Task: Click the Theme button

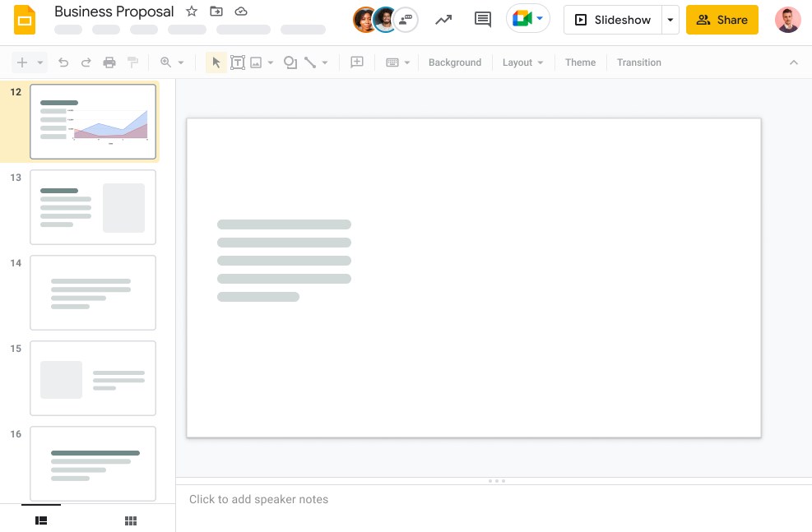Action: pyautogui.click(x=580, y=62)
